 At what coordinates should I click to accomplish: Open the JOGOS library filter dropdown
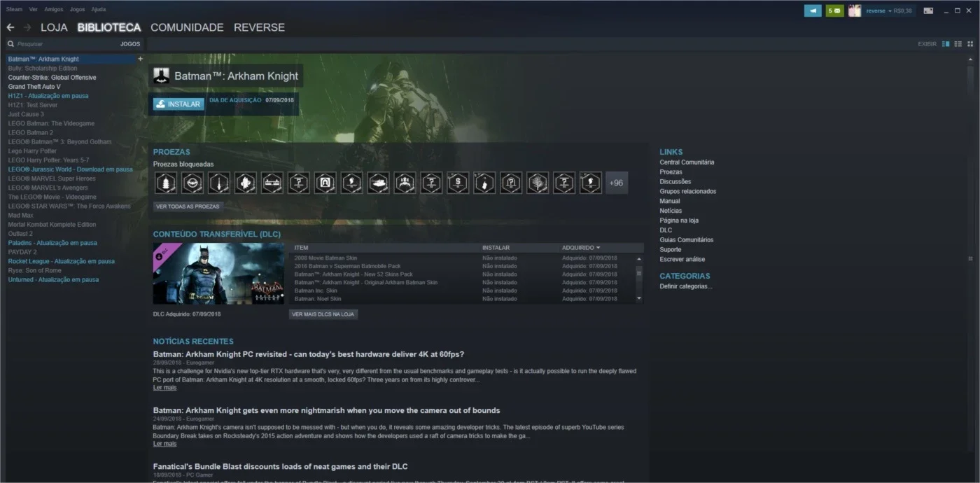click(x=130, y=43)
